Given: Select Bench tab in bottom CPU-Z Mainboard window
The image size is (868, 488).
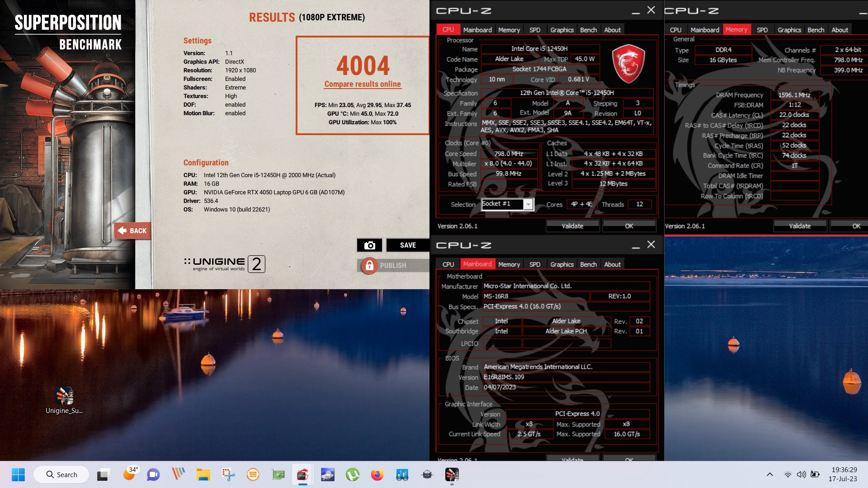Looking at the screenshot, I should (589, 264).
